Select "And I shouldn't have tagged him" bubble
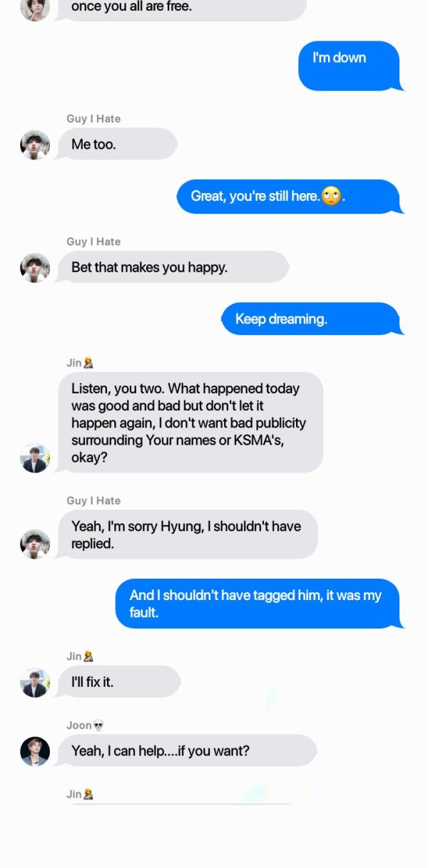 coord(259,604)
